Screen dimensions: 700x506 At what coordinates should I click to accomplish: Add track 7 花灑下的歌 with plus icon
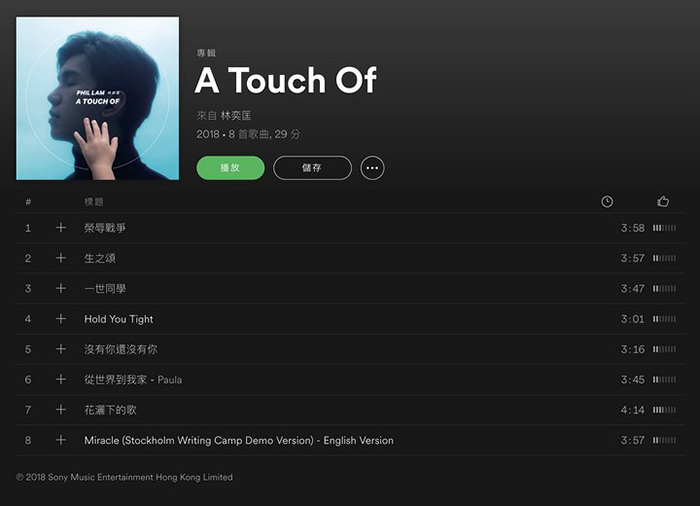coord(61,410)
